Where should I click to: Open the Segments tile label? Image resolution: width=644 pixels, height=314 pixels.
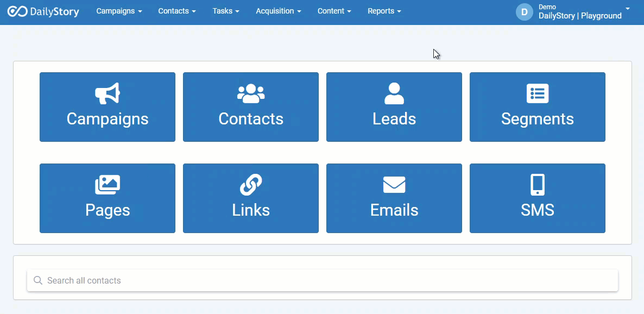[537, 119]
